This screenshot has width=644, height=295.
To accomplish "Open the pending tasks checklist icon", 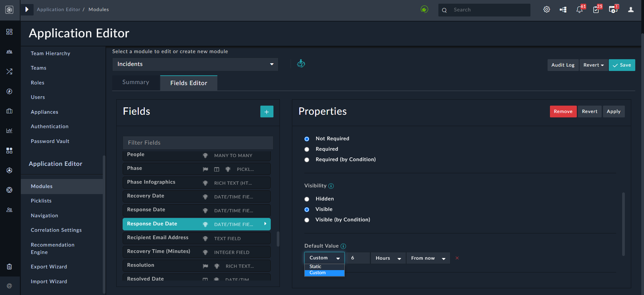I will click(x=596, y=10).
